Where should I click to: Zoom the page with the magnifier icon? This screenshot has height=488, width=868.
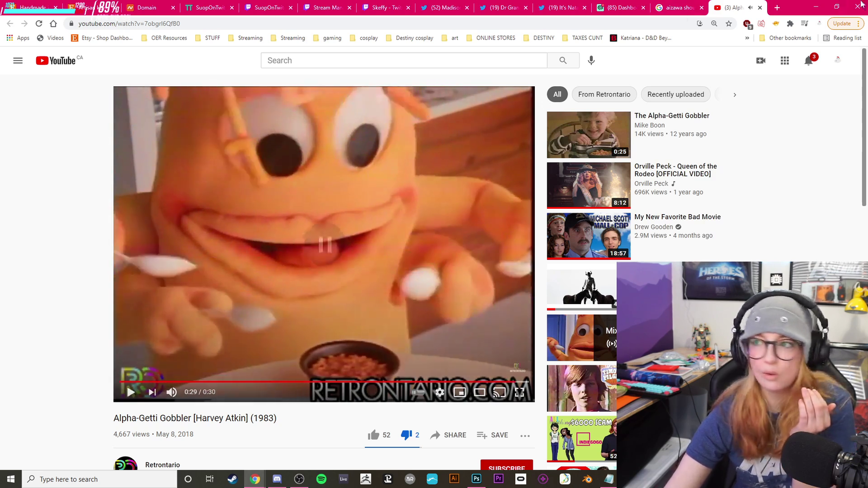tap(714, 23)
